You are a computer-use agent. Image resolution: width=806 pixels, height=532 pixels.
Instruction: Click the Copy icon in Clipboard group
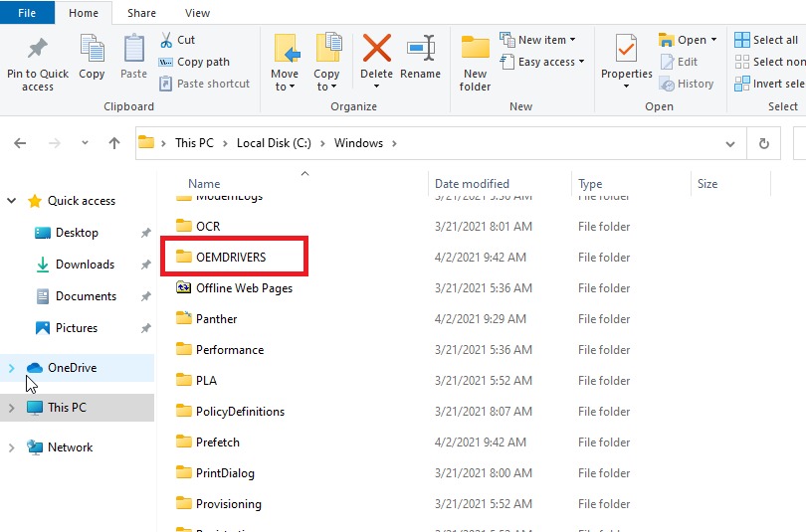(92, 50)
